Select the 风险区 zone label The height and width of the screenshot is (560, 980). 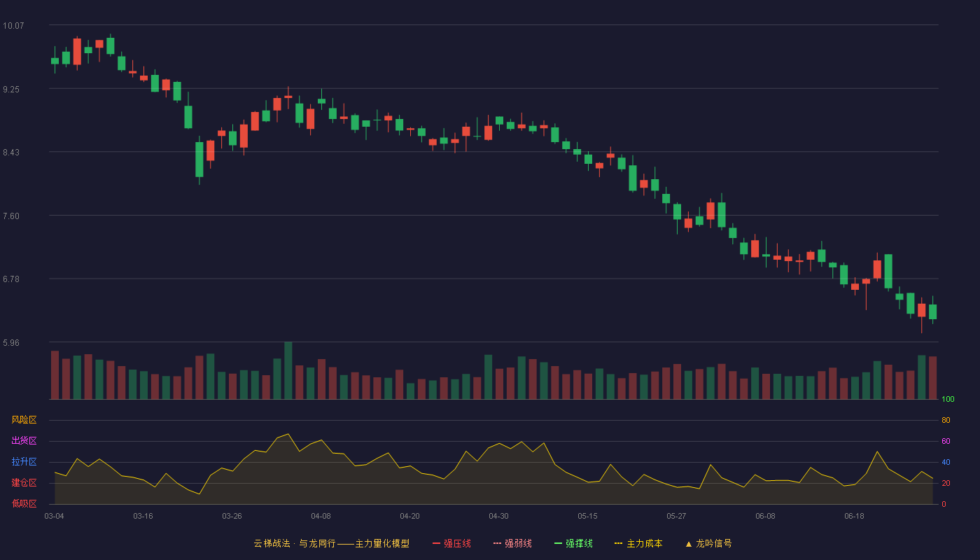[x=24, y=420]
